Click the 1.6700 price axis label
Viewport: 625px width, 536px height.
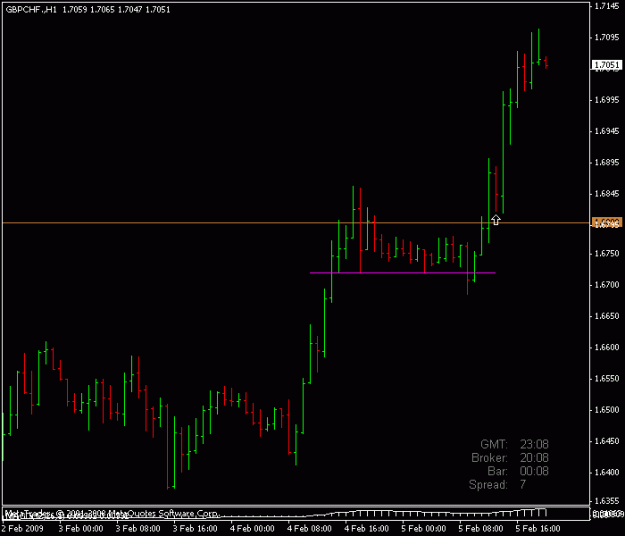coord(607,285)
